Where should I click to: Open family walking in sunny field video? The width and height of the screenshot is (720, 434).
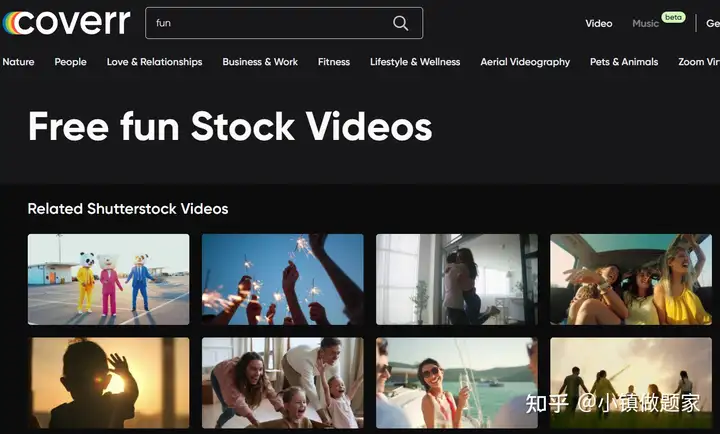pyautogui.click(x=631, y=383)
